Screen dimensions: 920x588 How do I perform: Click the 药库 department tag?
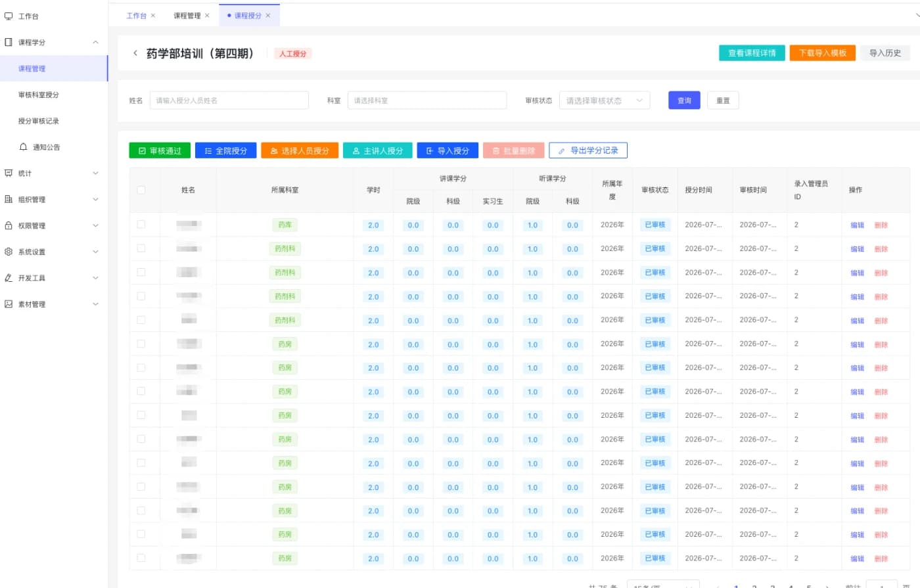285,225
